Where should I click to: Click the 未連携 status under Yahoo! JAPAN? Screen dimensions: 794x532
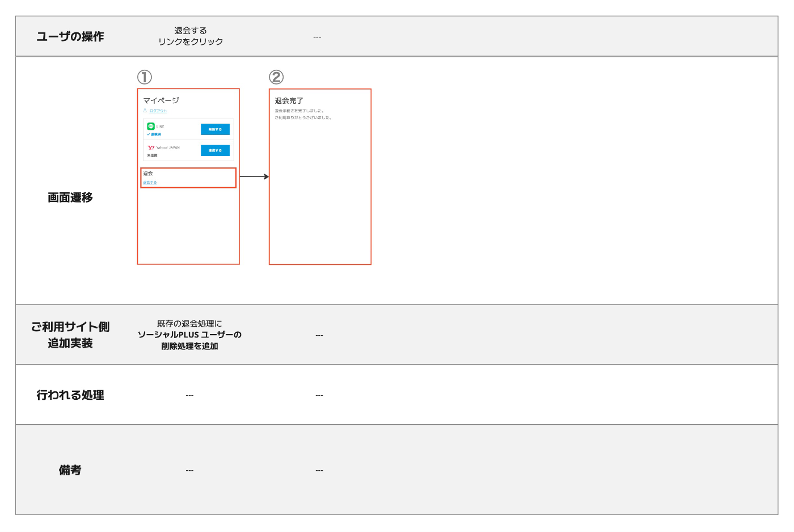153,155
